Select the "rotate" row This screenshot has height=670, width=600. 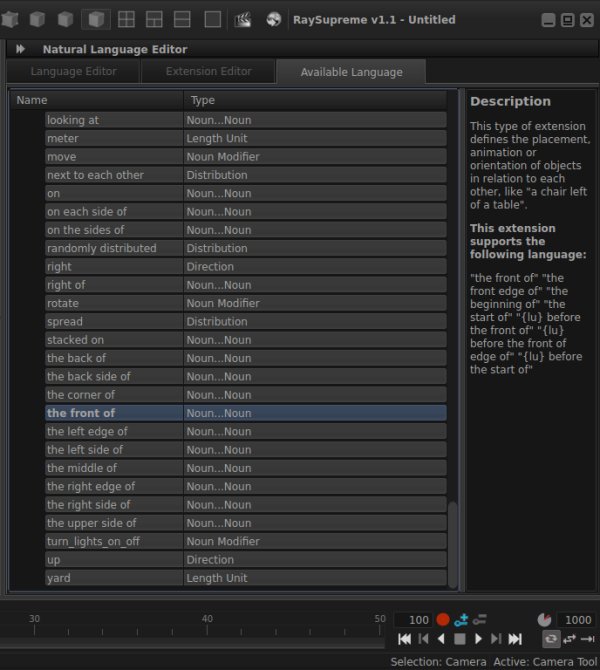click(x=246, y=303)
